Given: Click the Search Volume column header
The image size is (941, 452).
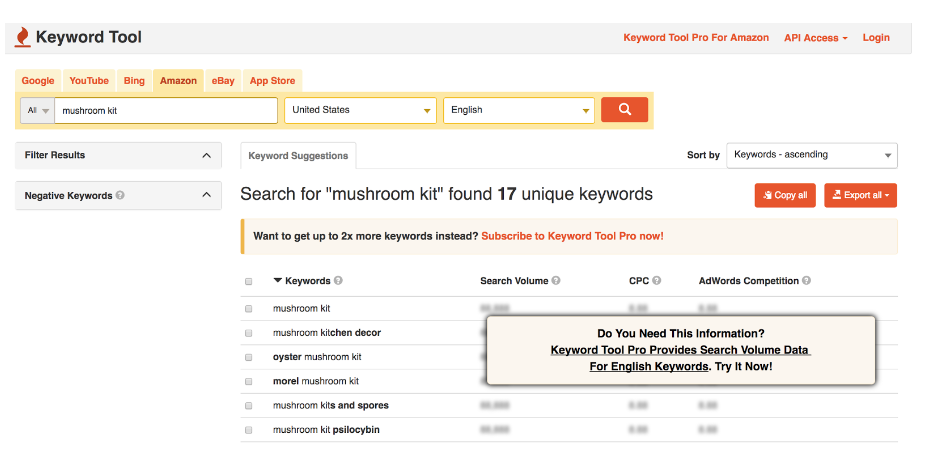Looking at the screenshot, I should pyautogui.click(x=514, y=281).
